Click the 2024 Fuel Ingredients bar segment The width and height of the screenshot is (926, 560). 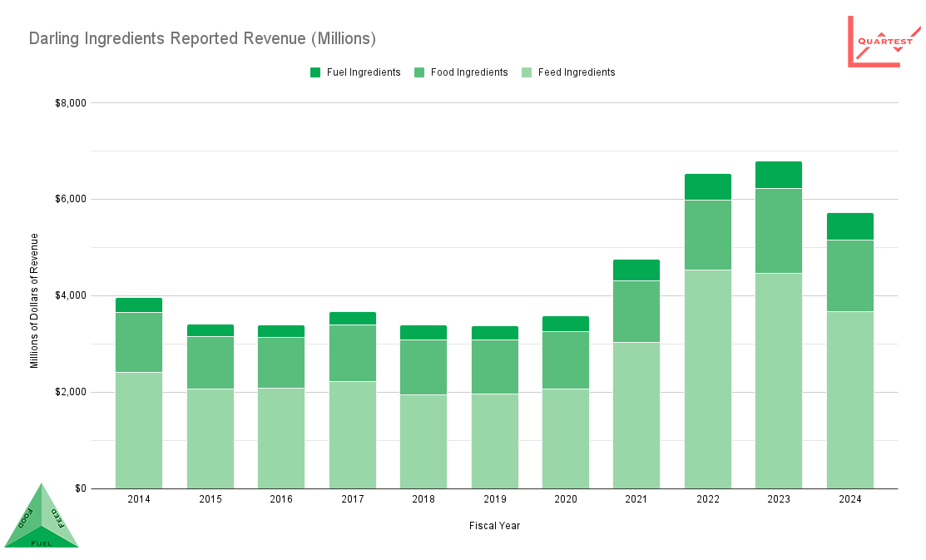(850, 226)
